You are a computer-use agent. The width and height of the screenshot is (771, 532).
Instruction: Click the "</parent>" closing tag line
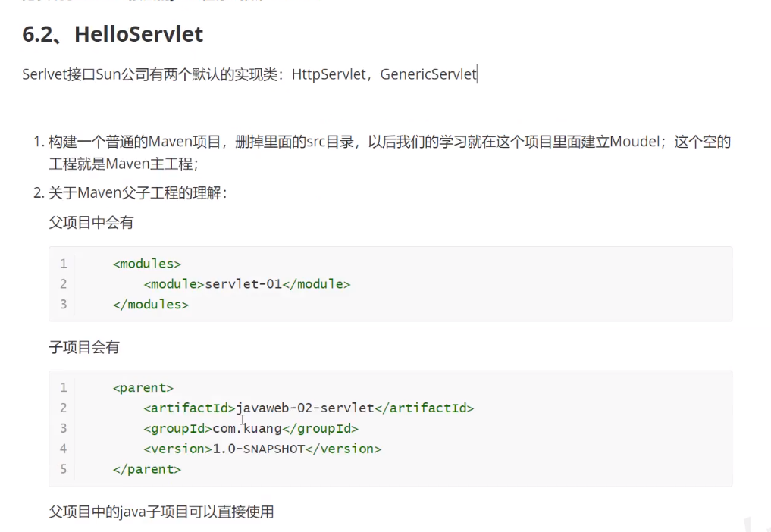coord(147,469)
